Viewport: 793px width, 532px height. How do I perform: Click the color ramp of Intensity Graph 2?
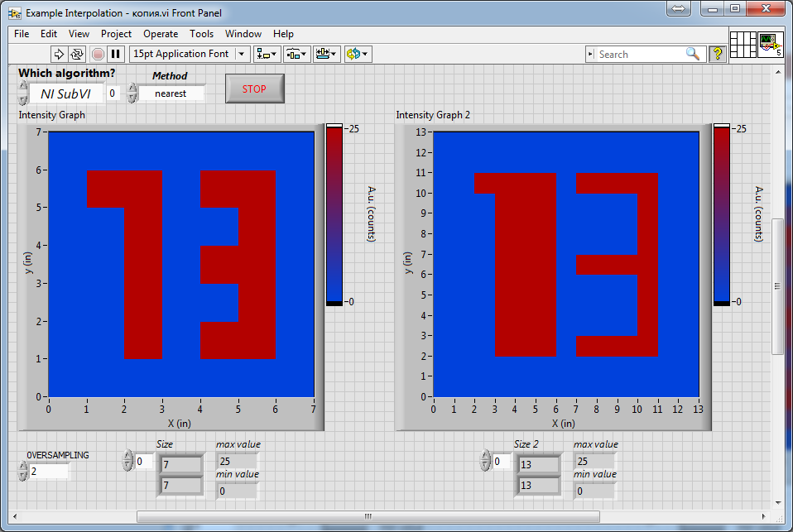click(x=721, y=215)
